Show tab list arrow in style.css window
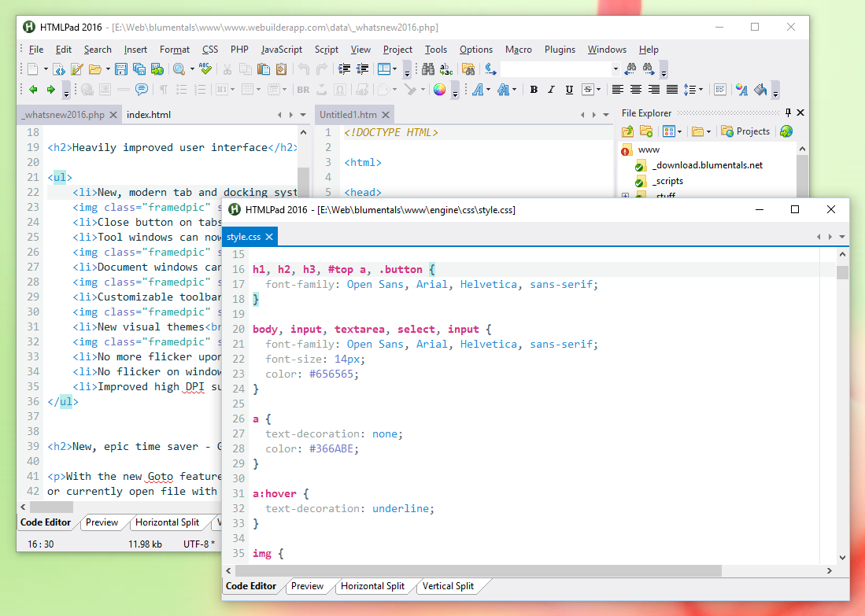 pyautogui.click(x=842, y=237)
